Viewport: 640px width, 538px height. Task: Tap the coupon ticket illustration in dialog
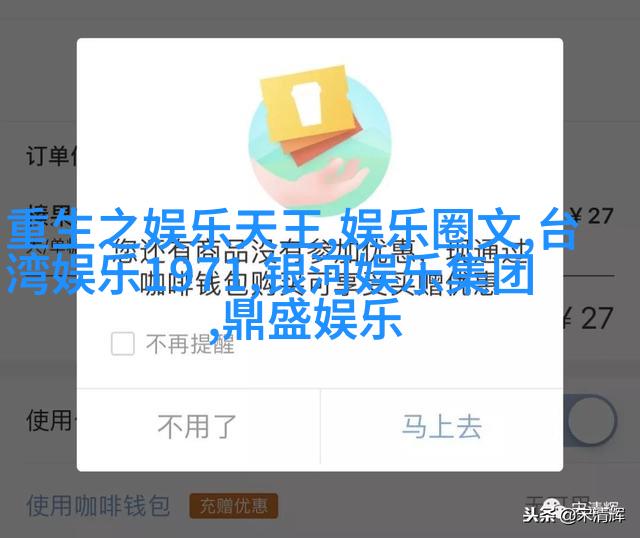tap(311, 114)
